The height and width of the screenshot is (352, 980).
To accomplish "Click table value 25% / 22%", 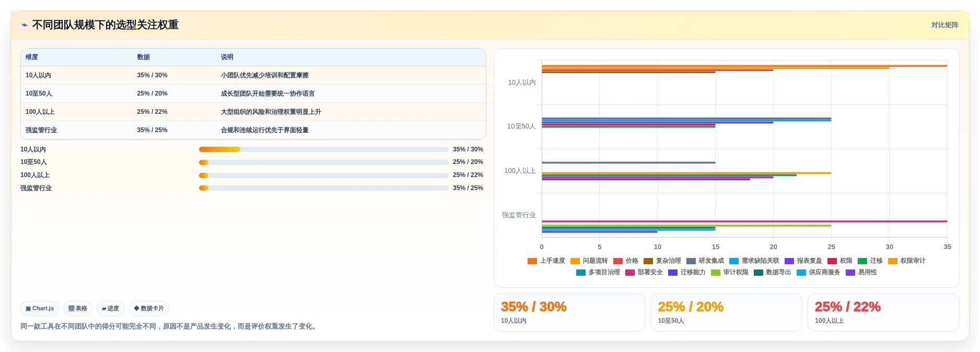I will [x=153, y=112].
